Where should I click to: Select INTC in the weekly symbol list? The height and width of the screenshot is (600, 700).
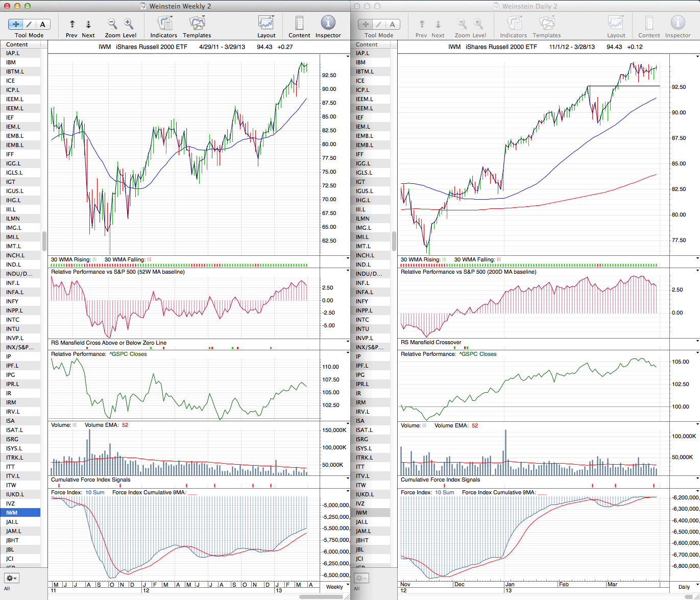coord(13,320)
